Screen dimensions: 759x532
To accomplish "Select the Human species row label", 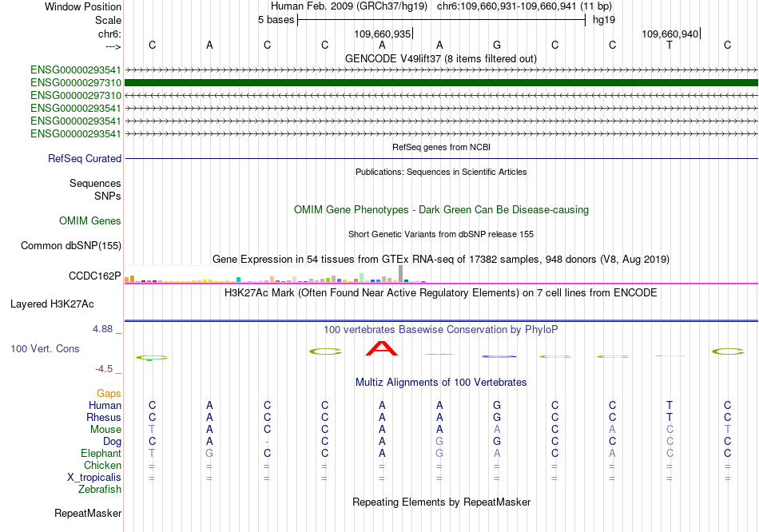I will (105, 405).
